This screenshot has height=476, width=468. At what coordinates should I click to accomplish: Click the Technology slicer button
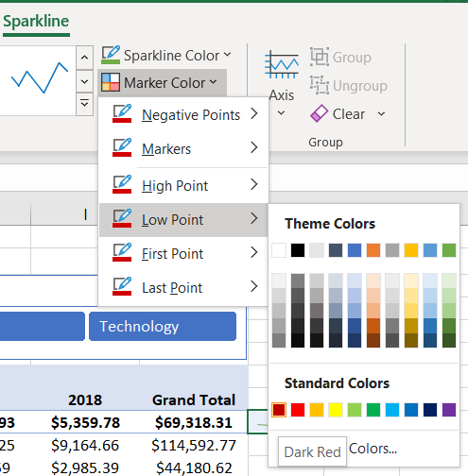coord(163,326)
